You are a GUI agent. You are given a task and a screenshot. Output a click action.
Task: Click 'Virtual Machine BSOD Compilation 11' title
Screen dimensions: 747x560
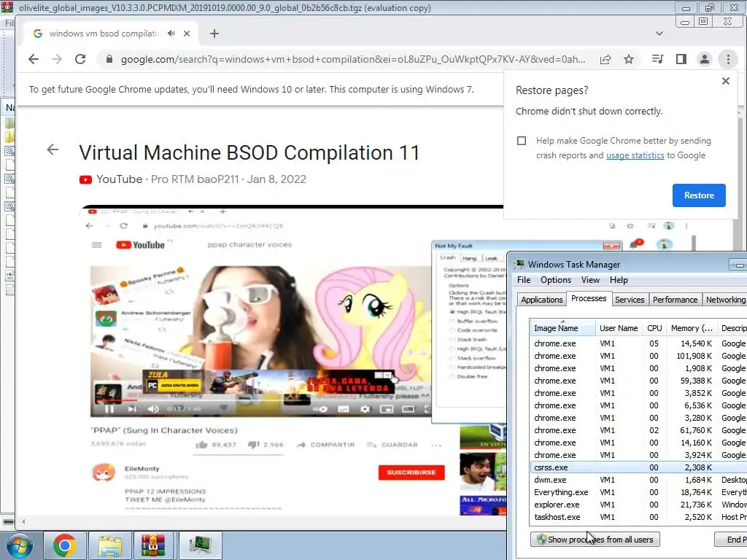click(249, 153)
